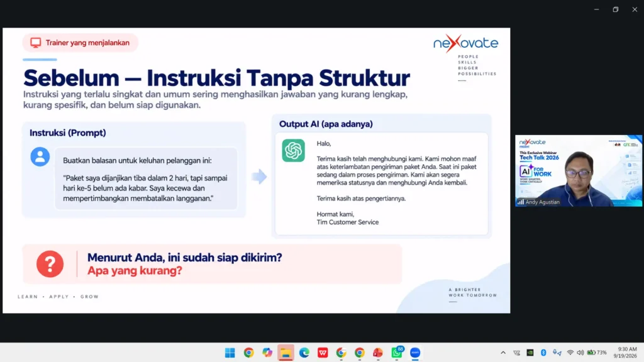Click the "A BRIGHTER WORK TOMORROW" tagline

point(473,292)
